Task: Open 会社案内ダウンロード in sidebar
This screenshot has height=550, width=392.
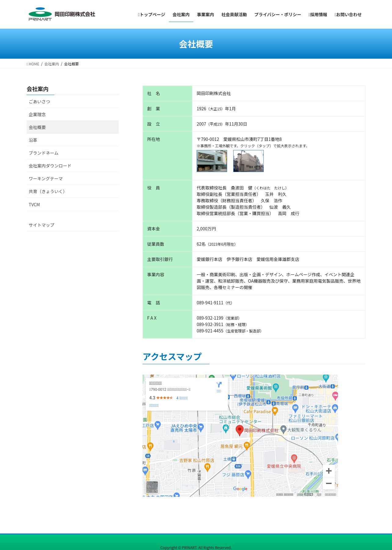Action: point(73,166)
